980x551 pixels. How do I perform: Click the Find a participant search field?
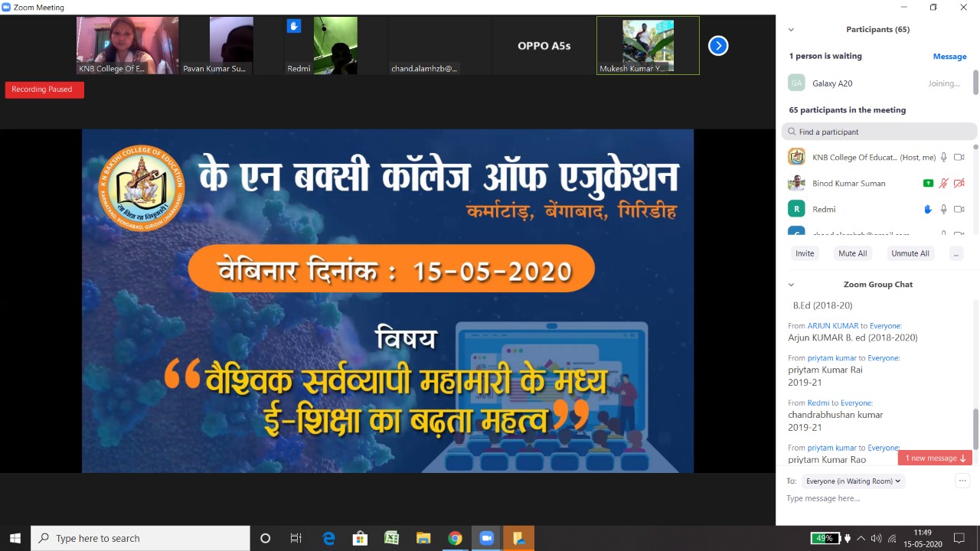point(879,132)
